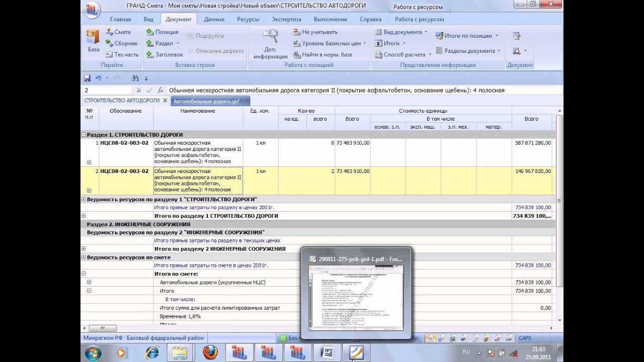The width and height of the screenshot is (644, 362).
Task: Expand position 1 details plus box
Action: click(x=89, y=162)
